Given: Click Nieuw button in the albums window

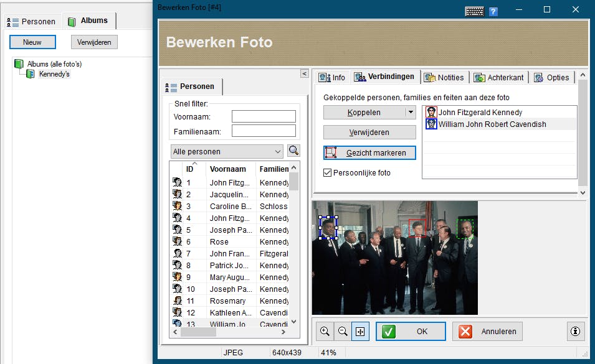Looking at the screenshot, I should click(32, 42).
